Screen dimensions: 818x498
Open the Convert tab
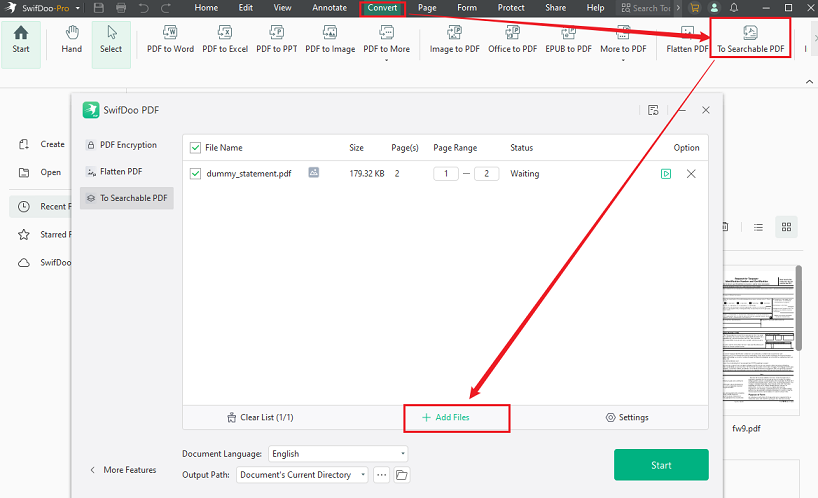point(382,8)
